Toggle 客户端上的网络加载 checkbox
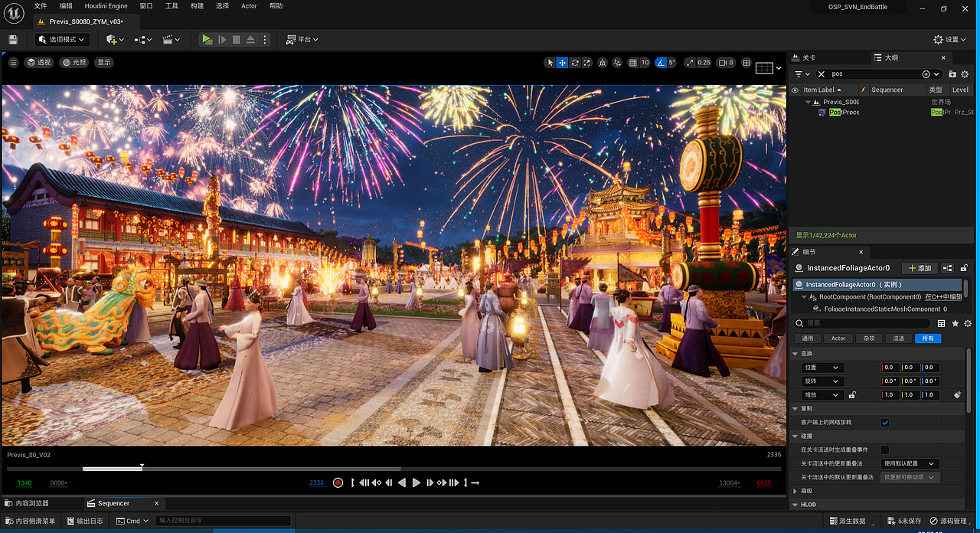The height and width of the screenshot is (533, 980). 885,422
